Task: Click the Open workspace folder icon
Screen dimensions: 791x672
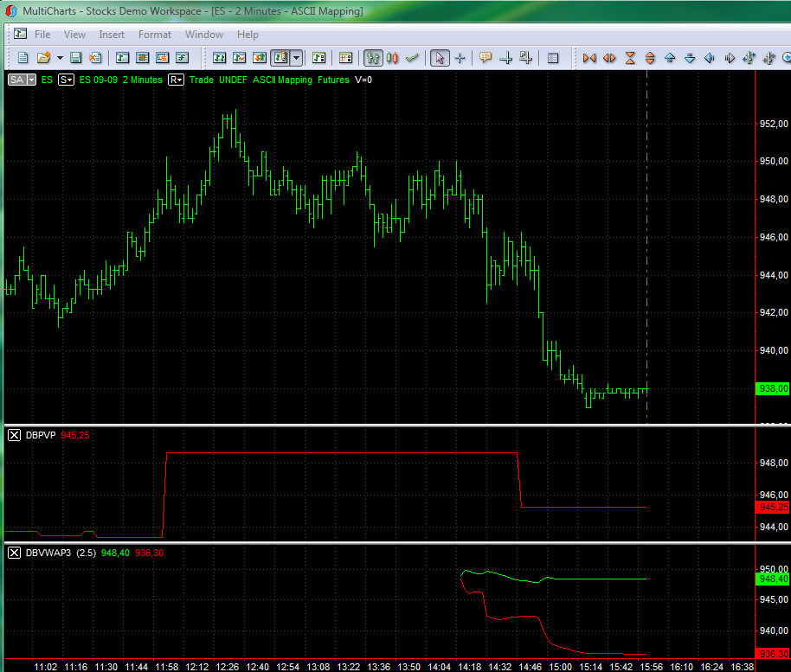Action: [x=44, y=58]
